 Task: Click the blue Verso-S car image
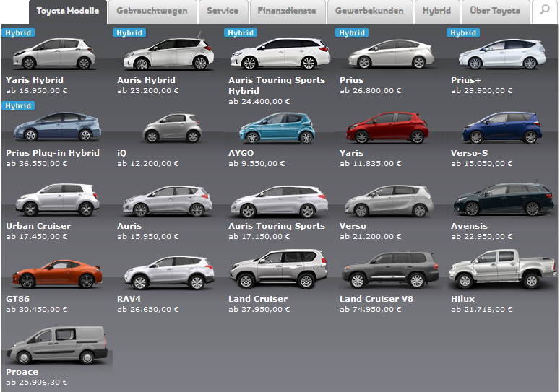coord(502,128)
